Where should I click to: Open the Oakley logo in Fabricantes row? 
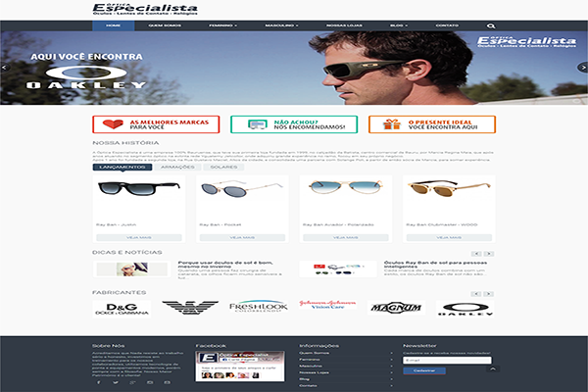coord(465,309)
